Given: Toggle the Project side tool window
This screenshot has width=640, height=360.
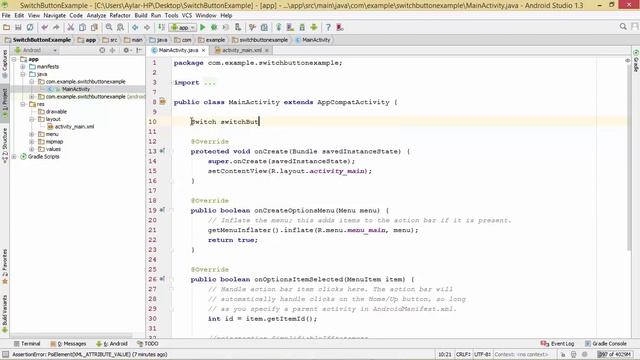Looking at the screenshot, I should coord(4,103).
